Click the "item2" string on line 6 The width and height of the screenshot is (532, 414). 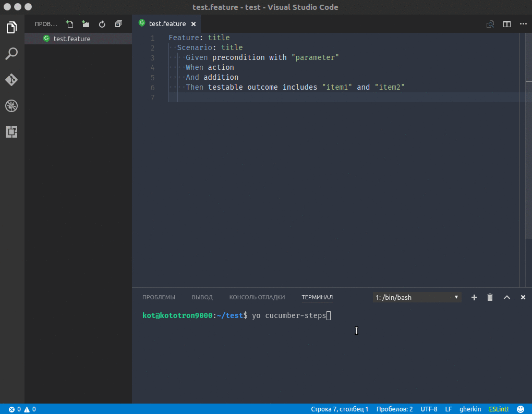pyautogui.click(x=390, y=87)
